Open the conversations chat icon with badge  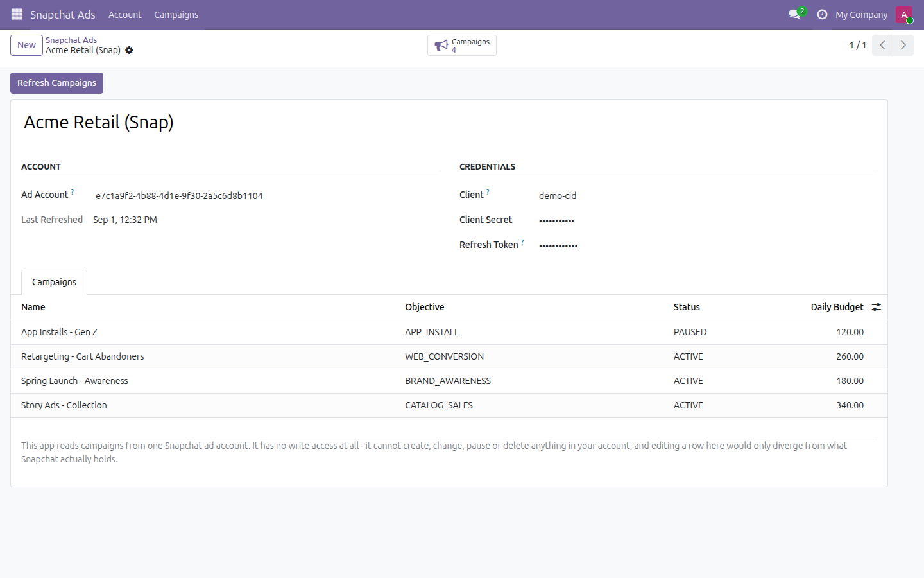tap(796, 14)
